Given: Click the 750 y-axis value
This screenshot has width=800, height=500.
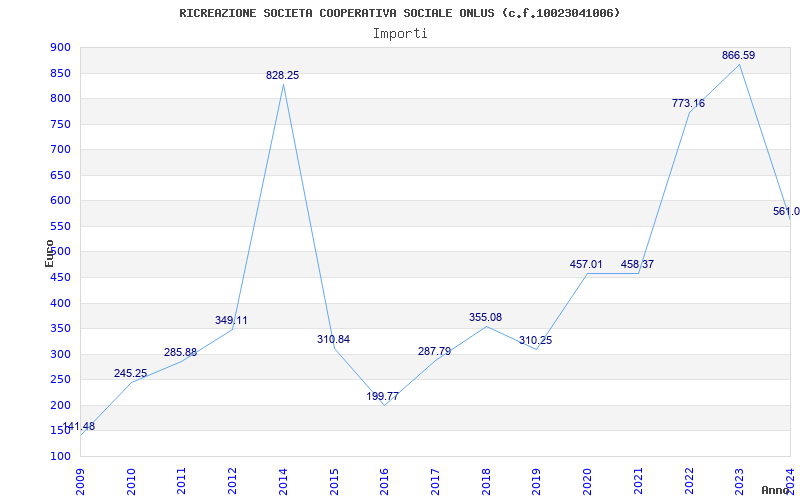Looking at the screenshot, I should 60,124.
